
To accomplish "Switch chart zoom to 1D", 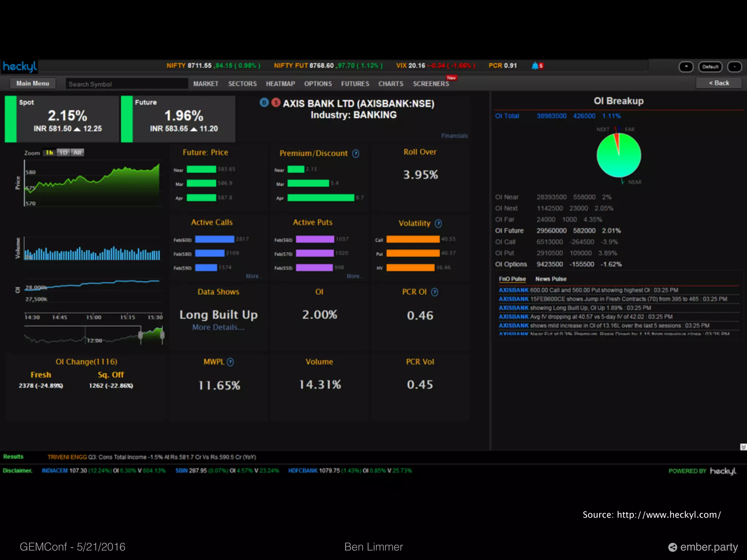I will coord(63,153).
